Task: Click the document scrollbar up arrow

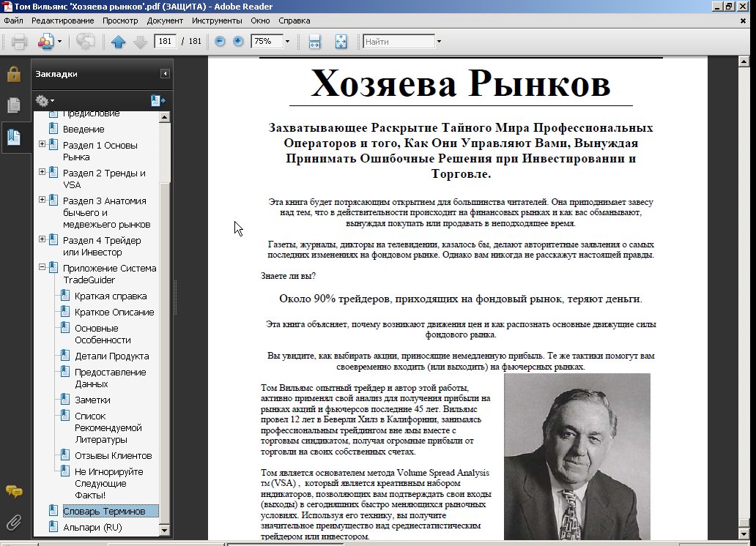Action: click(x=744, y=61)
